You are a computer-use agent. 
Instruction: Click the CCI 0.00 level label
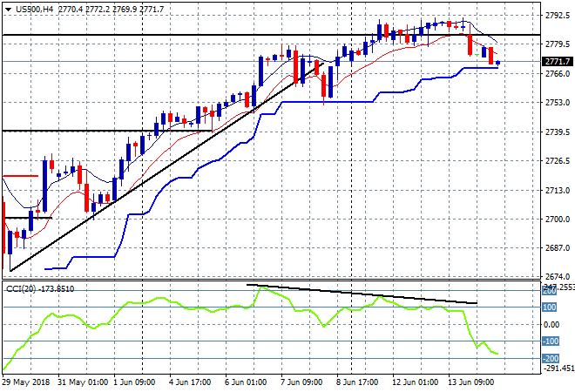click(551, 325)
